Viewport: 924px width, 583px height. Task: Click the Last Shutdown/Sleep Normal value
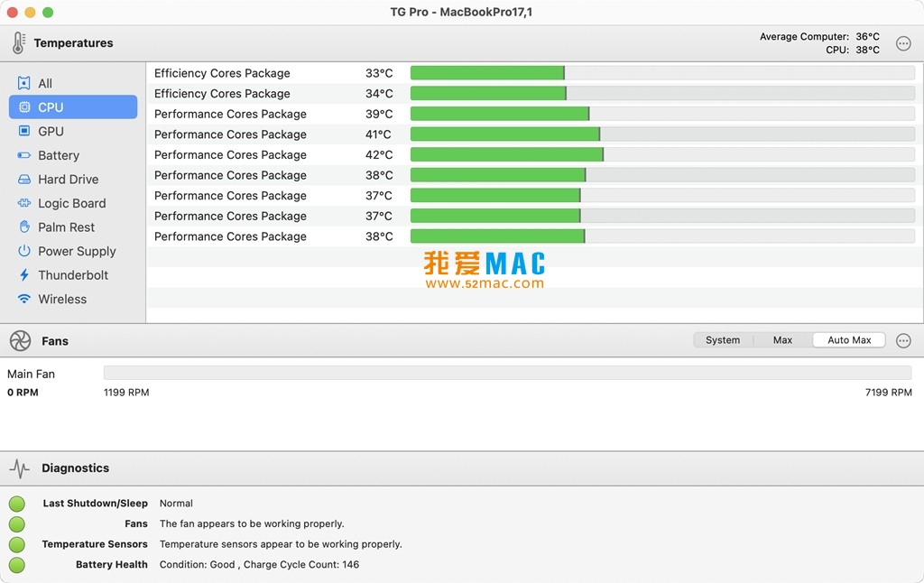[x=176, y=504]
